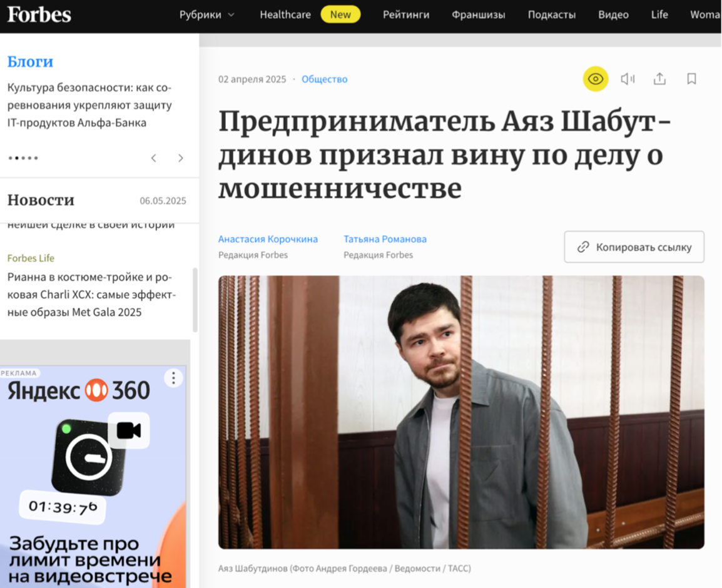Click the Копировать ссылку button

click(634, 247)
